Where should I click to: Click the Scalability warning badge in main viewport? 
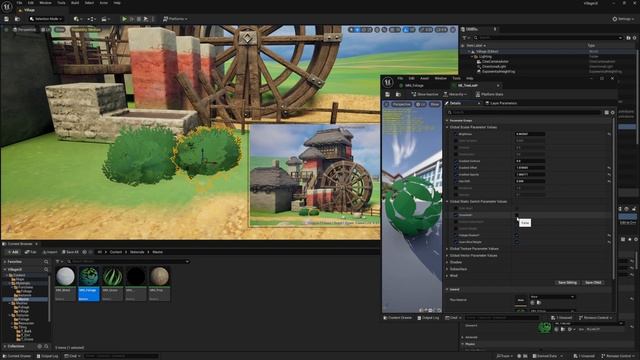86,29
